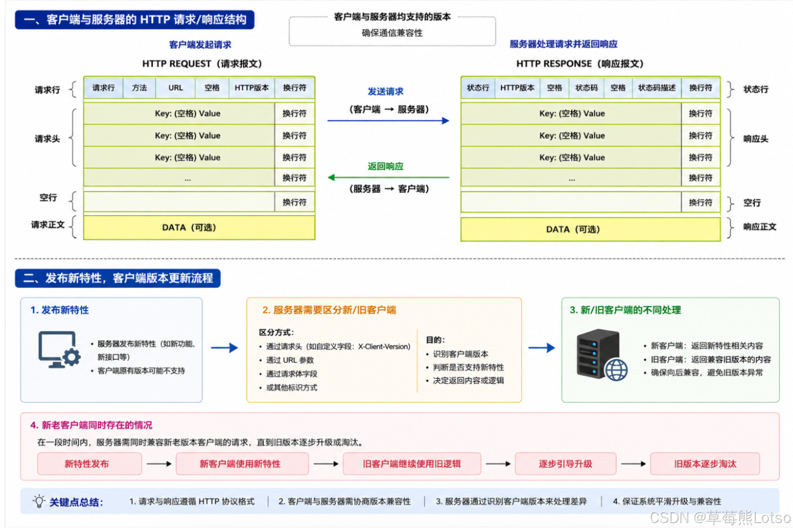Click the blue text 发送请求
Screen dimensions: 793x532
(x=386, y=91)
